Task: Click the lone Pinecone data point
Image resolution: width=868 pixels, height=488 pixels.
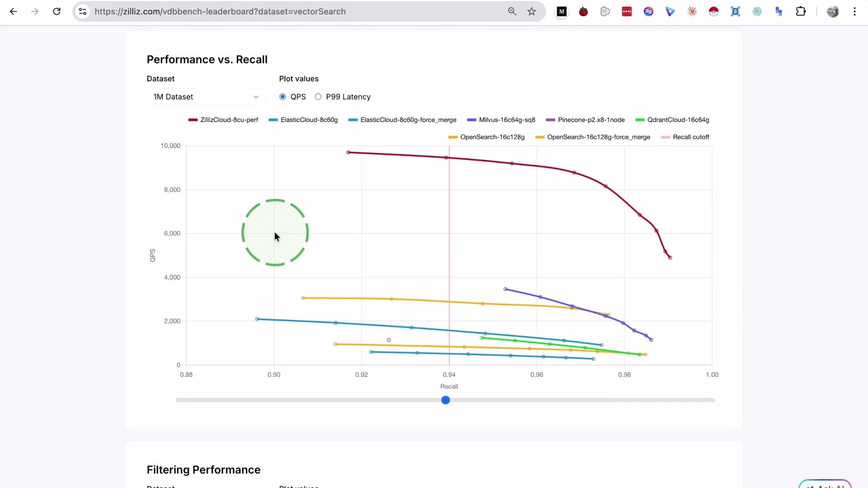Action: click(389, 340)
